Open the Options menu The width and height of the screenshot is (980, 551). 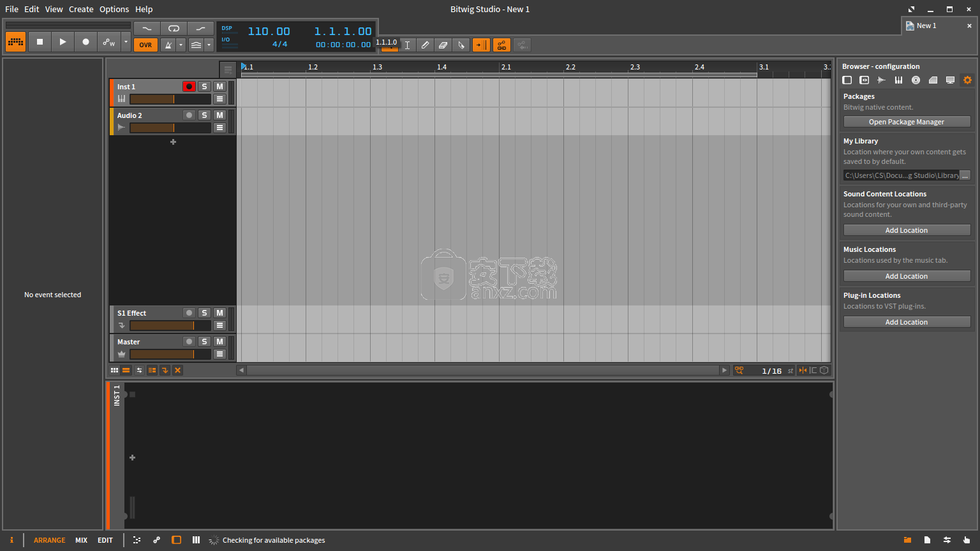coord(114,9)
